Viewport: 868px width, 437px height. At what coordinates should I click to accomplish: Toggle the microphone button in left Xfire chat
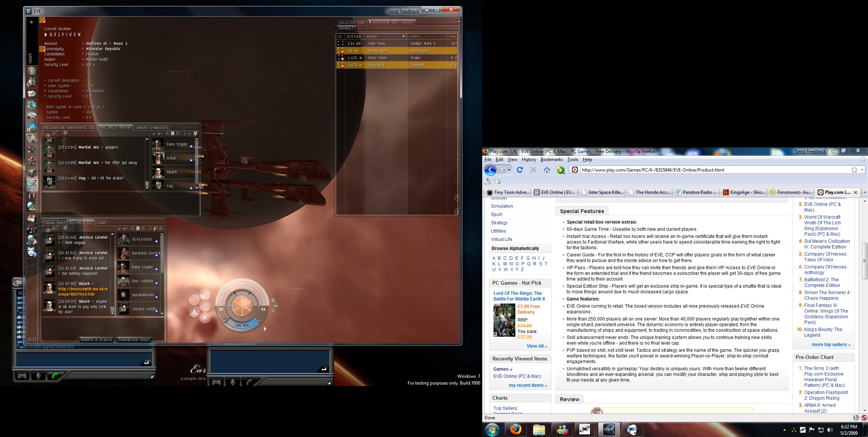(38, 376)
